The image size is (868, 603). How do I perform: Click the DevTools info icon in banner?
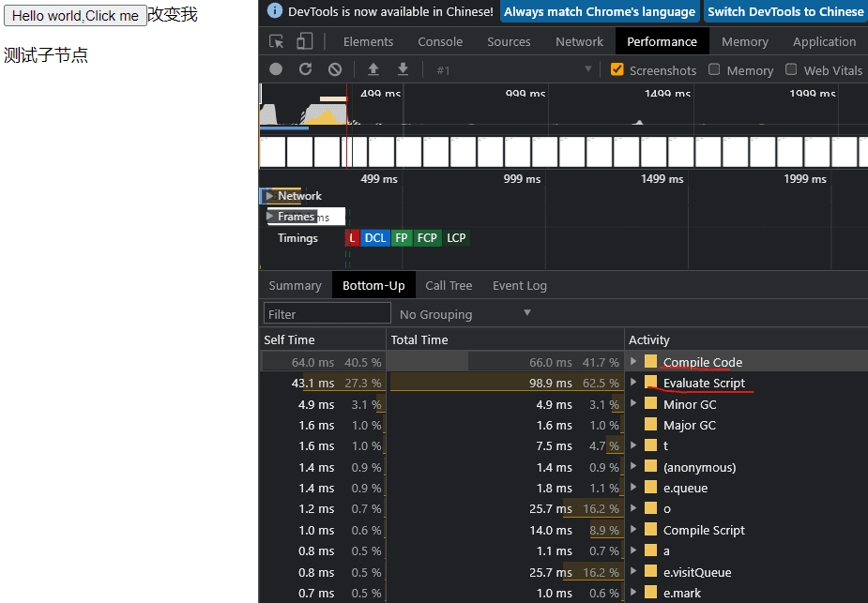point(274,11)
